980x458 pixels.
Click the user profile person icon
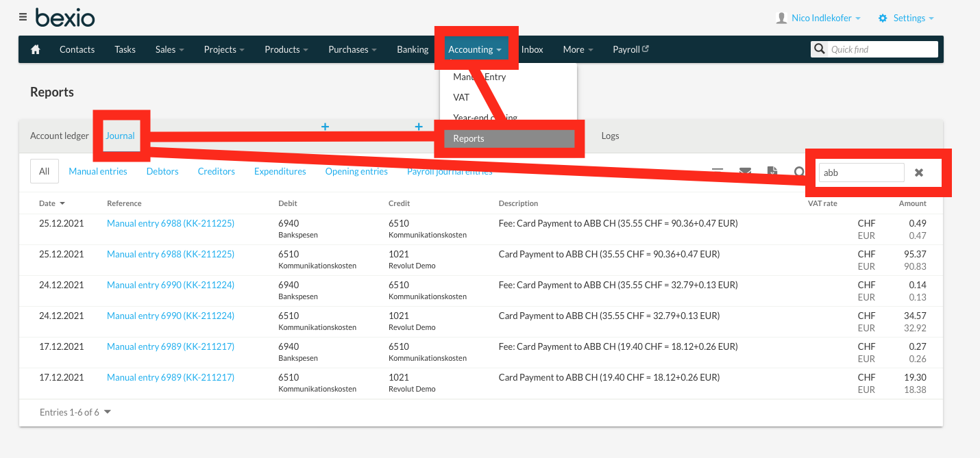tap(782, 17)
